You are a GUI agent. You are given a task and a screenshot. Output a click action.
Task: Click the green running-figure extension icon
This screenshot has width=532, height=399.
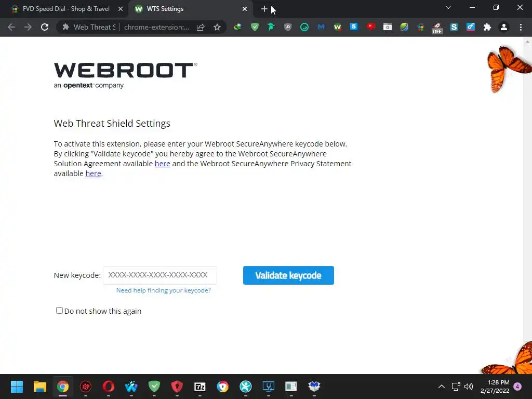click(x=271, y=27)
